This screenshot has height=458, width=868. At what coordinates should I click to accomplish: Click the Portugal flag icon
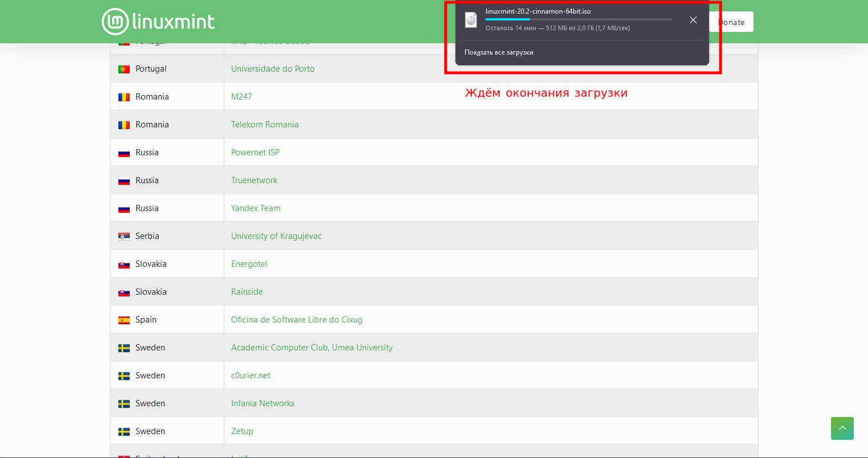pyautogui.click(x=124, y=69)
